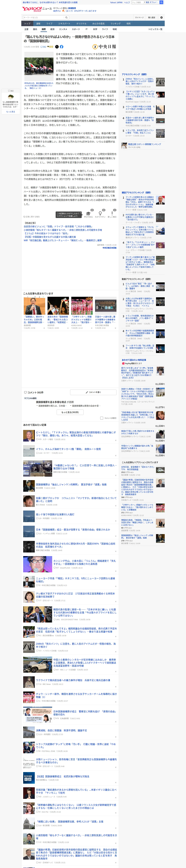This screenshot has height=868, width=186.
Task: Open top banner link 森は増えてるのに
Action: click(x=50, y=2)
